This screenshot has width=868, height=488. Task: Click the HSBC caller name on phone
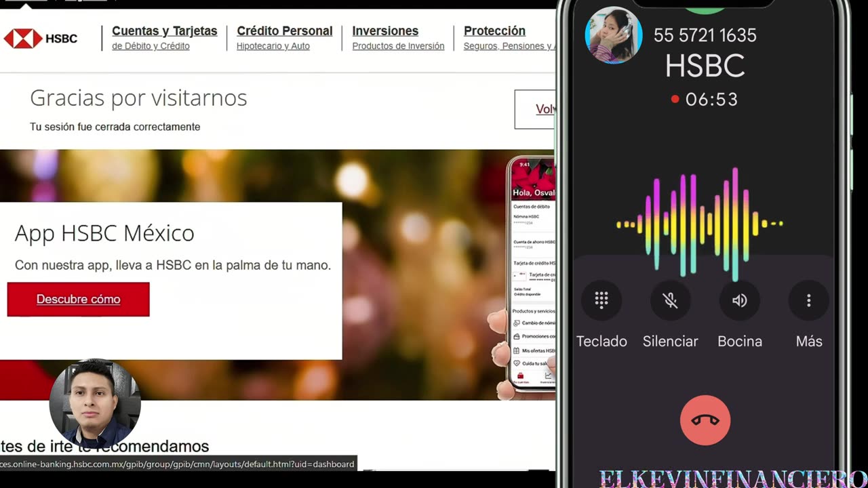point(705,66)
